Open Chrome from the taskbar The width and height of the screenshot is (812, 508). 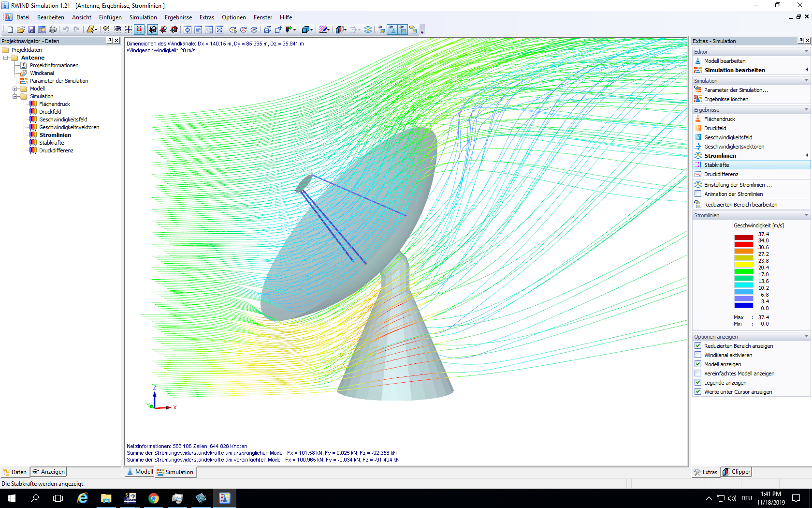154,498
